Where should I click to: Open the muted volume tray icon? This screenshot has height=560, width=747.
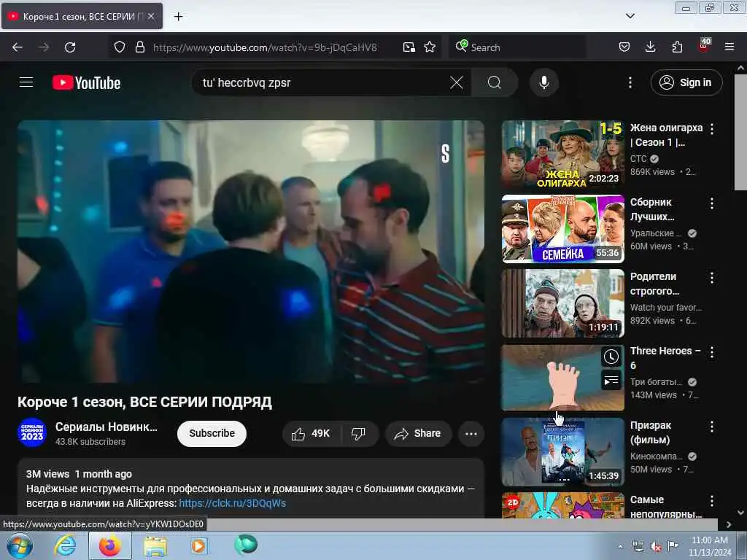coord(656,547)
